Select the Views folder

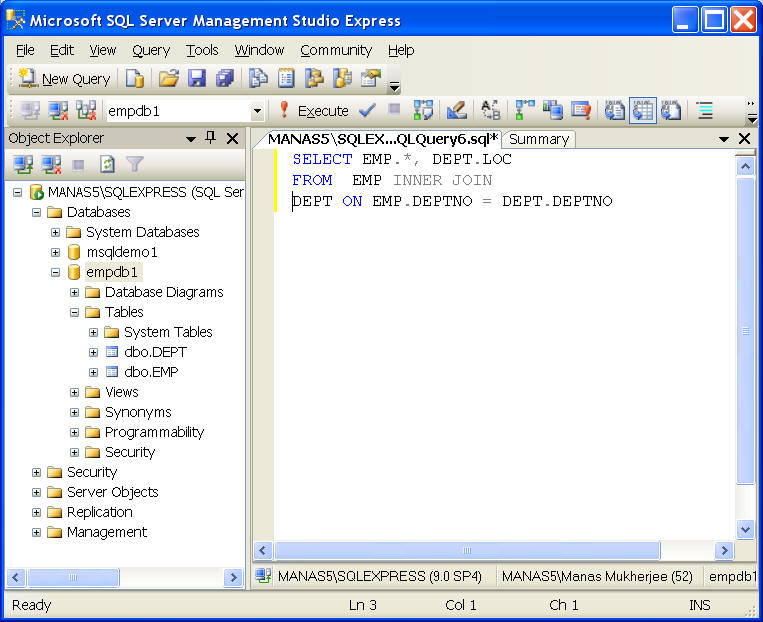(x=122, y=392)
